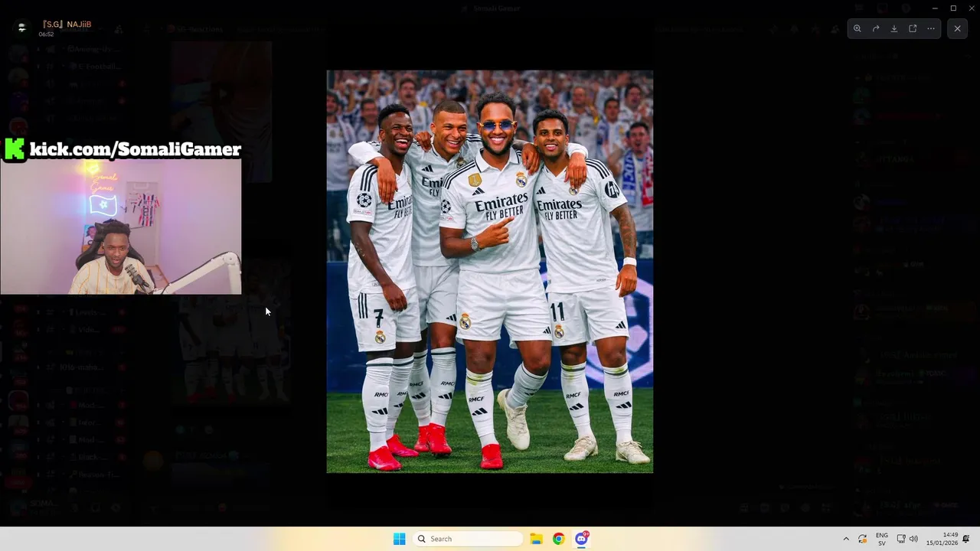Close the image viewer with X button
The image size is (980, 551).
957,28
